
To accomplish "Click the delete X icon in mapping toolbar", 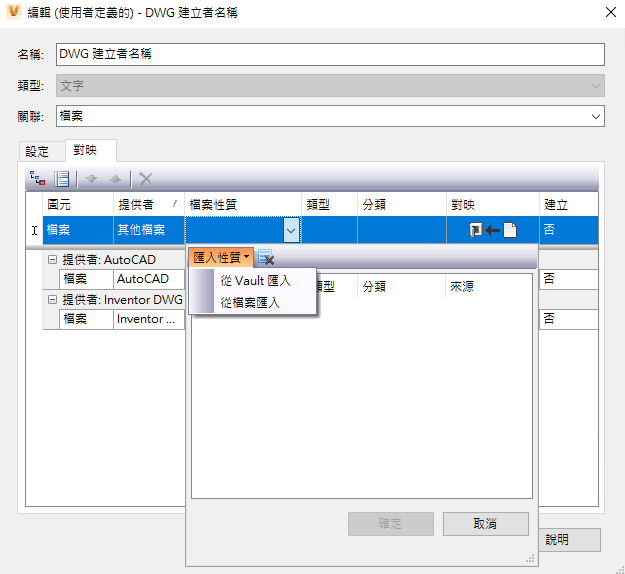I will point(145,179).
